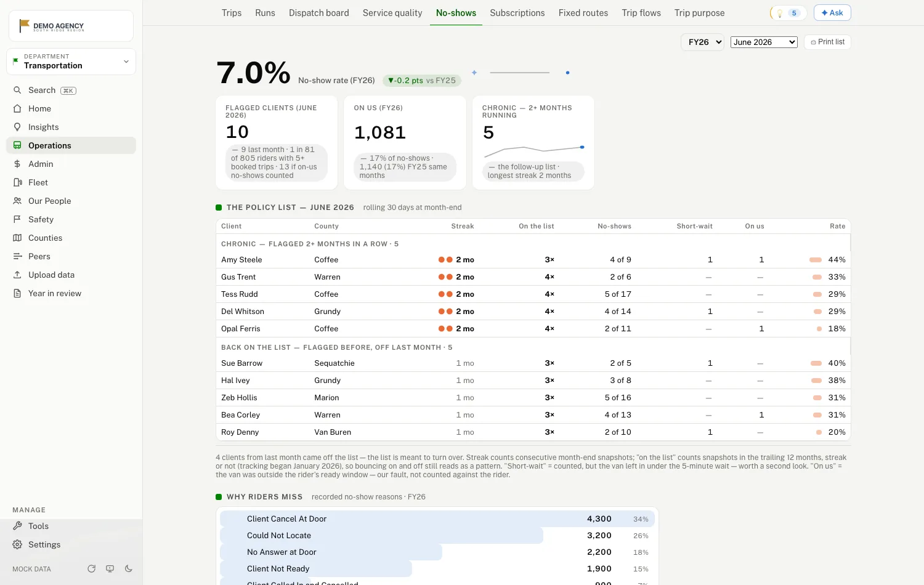Screen dimensions: 924x585
Task: Open the Fixed routes tab
Action: [x=583, y=13]
